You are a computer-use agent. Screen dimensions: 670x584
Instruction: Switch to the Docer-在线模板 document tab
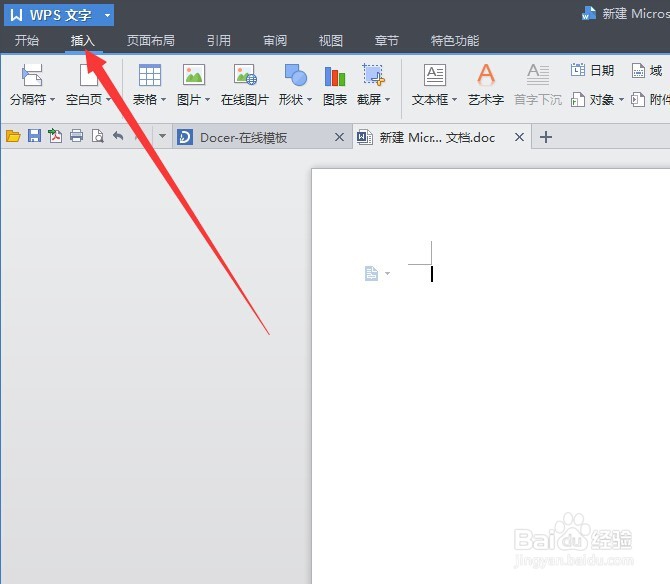(262, 137)
